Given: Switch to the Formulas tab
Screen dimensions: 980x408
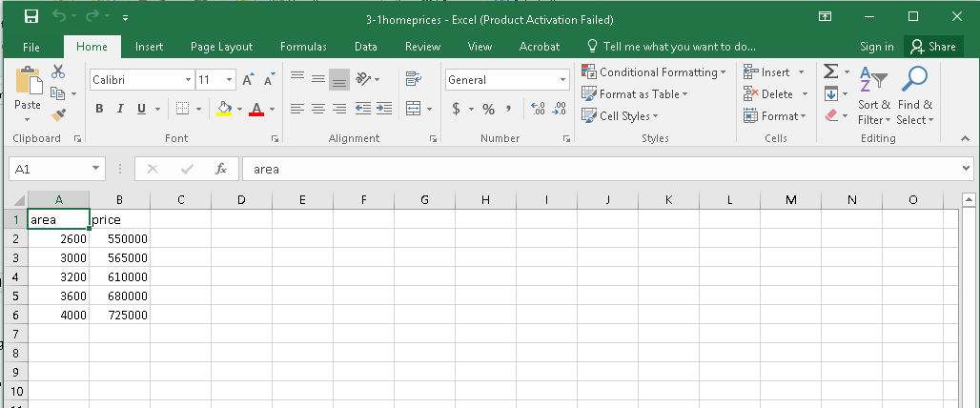Looking at the screenshot, I should point(303,47).
